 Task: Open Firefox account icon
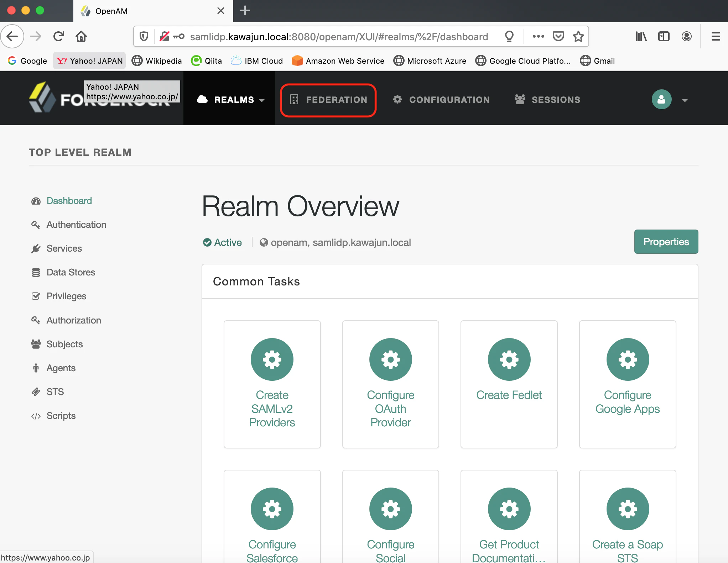pos(687,36)
